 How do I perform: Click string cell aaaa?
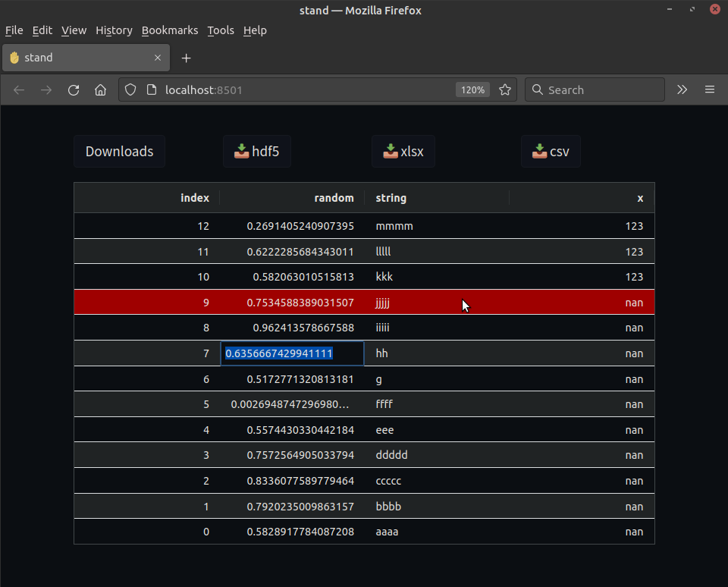pos(437,532)
